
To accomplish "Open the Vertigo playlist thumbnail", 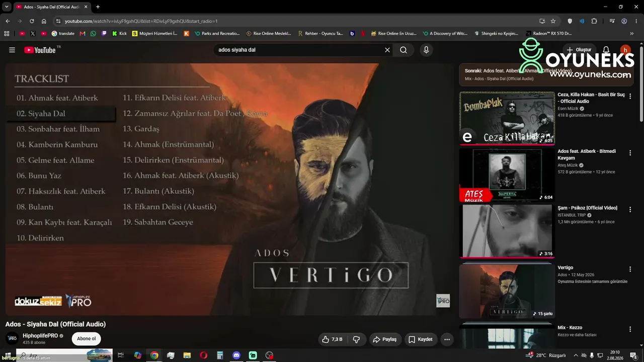I will coord(507,292).
